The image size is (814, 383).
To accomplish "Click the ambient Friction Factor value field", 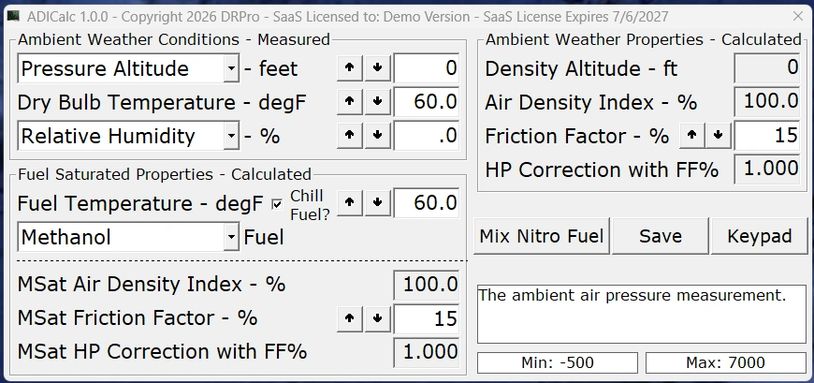I will (767, 135).
